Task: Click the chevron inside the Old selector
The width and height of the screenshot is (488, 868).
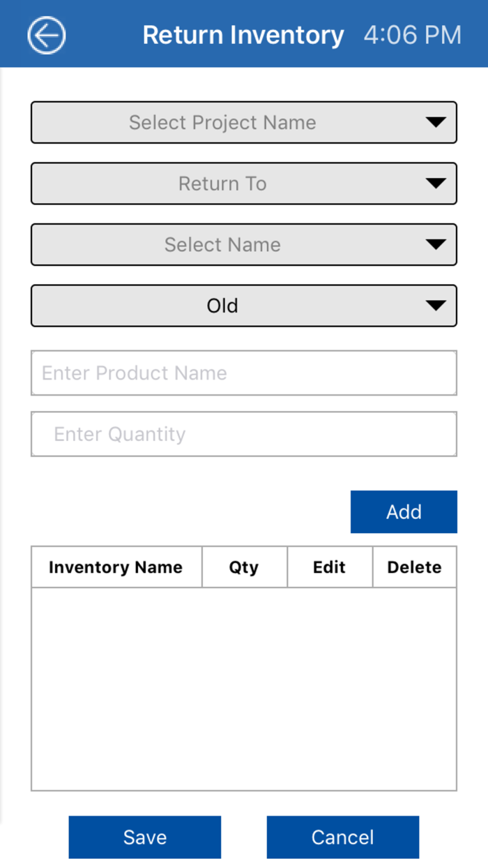Action: pos(436,306)
